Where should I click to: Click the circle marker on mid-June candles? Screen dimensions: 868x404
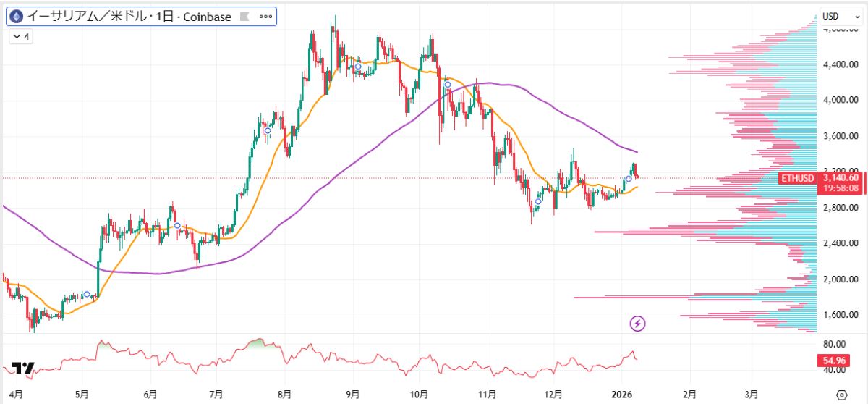[x=177, y=226]
